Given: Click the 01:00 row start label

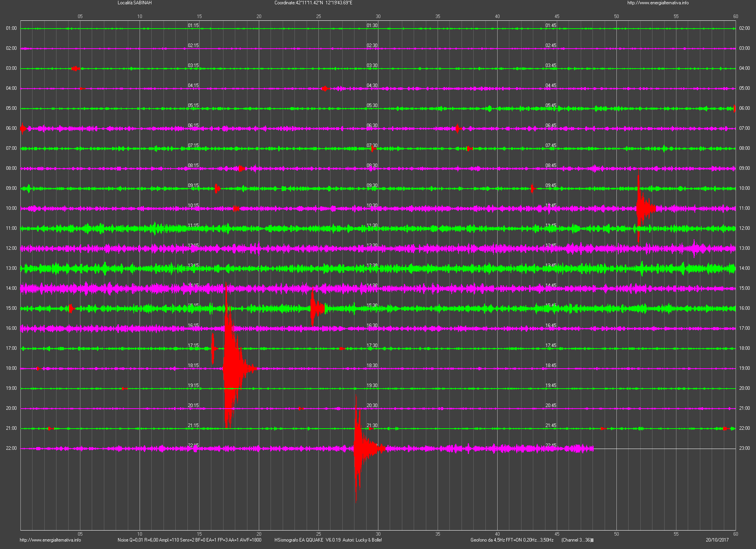Looking at the screenshot, I should [x=11, y=28].
